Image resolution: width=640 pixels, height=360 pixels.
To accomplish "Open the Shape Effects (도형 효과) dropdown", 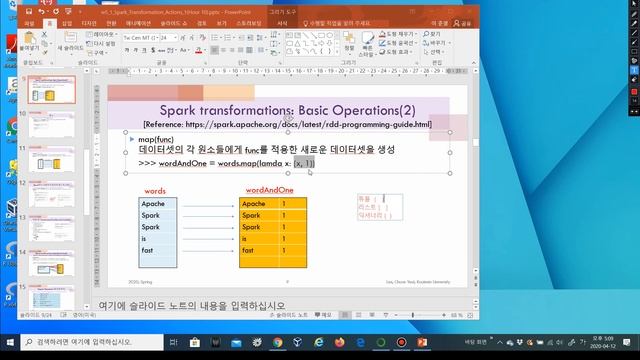I will point(396,52).
